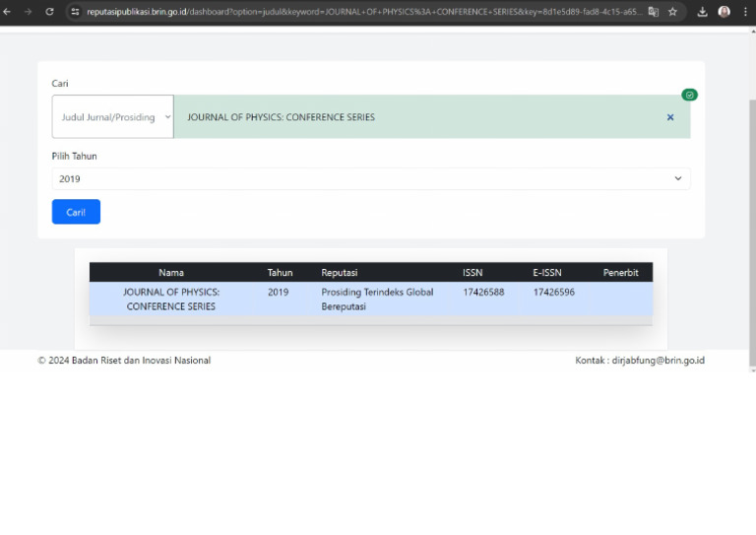The height and width of the screenshot is (535, 756).
Task: Open the user profile avatar
Action: tap(724, 12)
